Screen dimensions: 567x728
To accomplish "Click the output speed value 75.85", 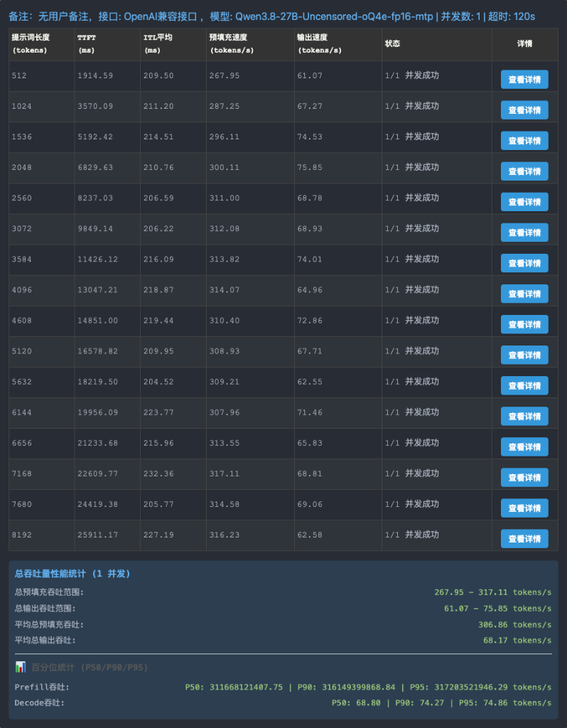I will 310,168.
